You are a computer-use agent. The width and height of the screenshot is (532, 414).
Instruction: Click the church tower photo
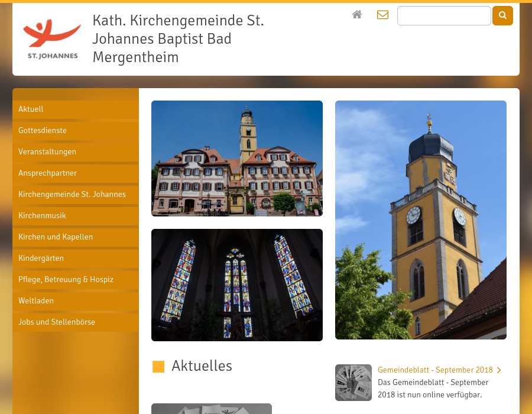[x=421, y=219]
